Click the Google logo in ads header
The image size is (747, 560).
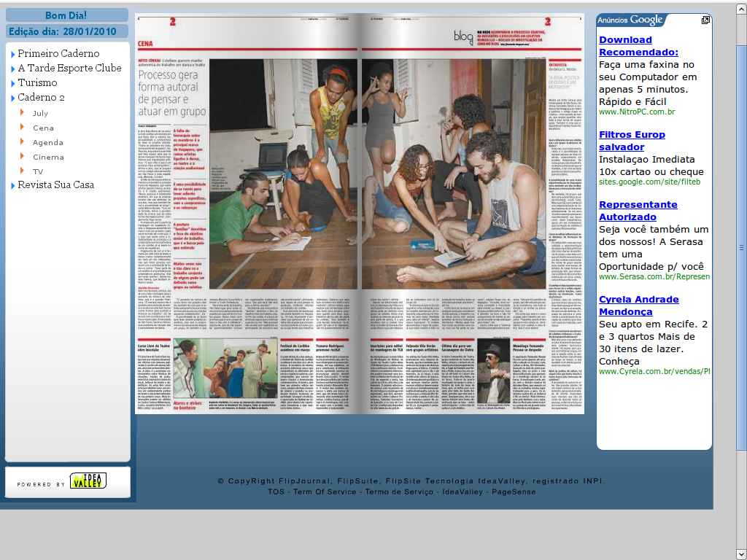646,20
